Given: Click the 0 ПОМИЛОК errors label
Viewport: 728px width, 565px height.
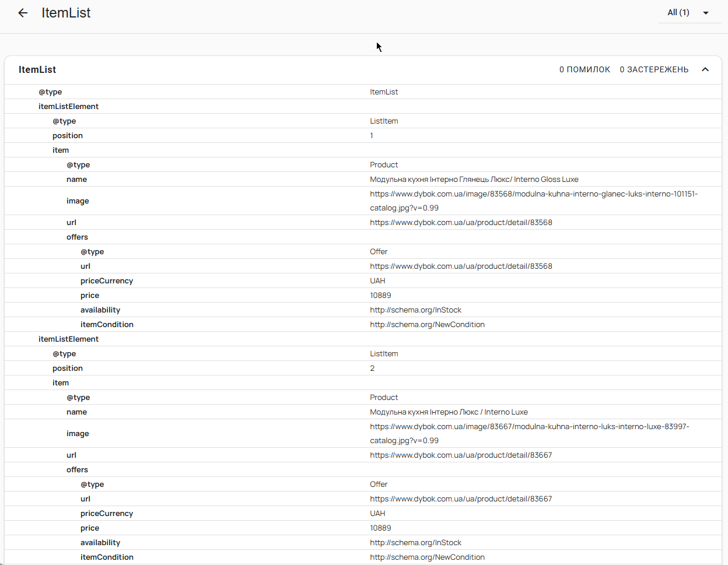Looking at the screenshot, I should (584, 69).
